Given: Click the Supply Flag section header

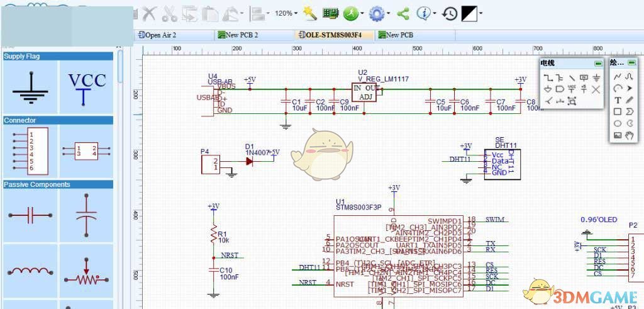Looking at the screenshot, I should tap(58, 56).
